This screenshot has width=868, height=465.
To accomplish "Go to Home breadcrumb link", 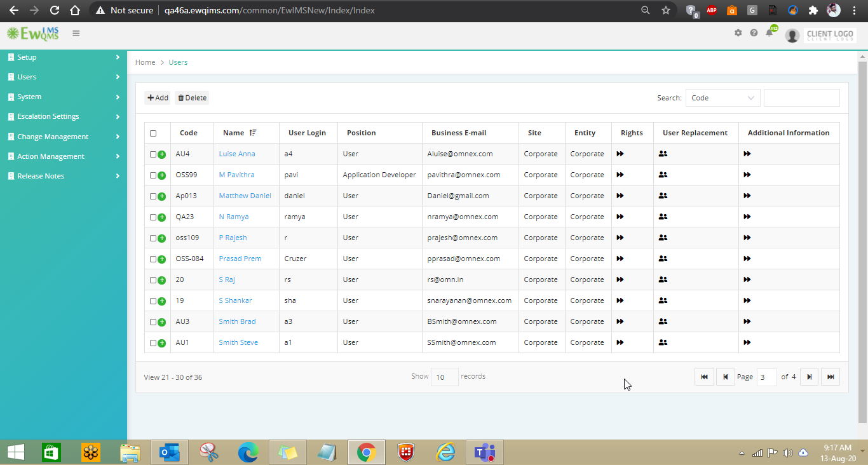I will click(145, 62).
